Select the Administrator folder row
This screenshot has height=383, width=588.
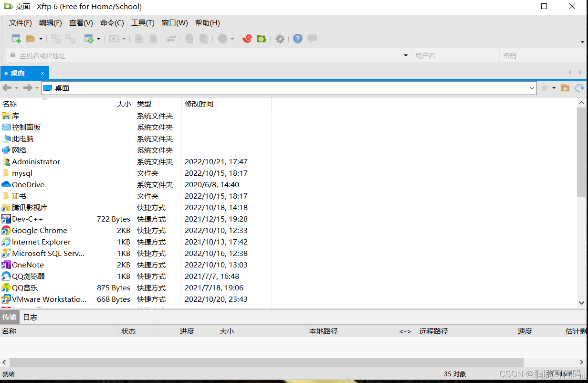(136, 161)
